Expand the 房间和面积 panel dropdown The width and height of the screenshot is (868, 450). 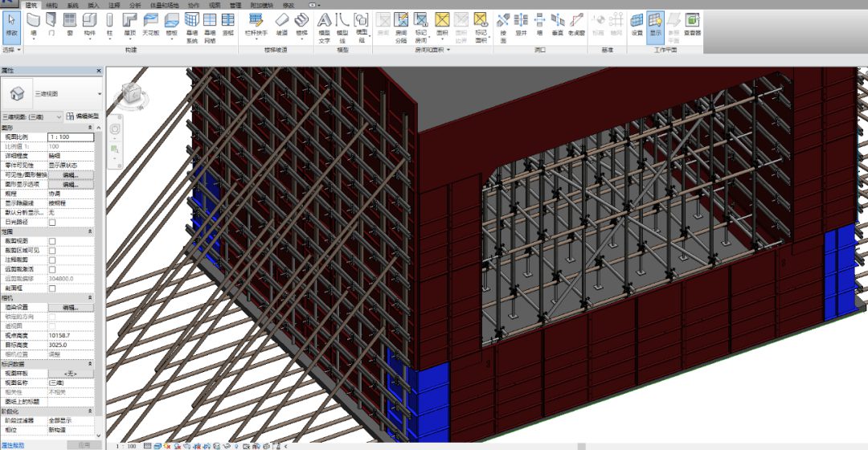(433, 50)
